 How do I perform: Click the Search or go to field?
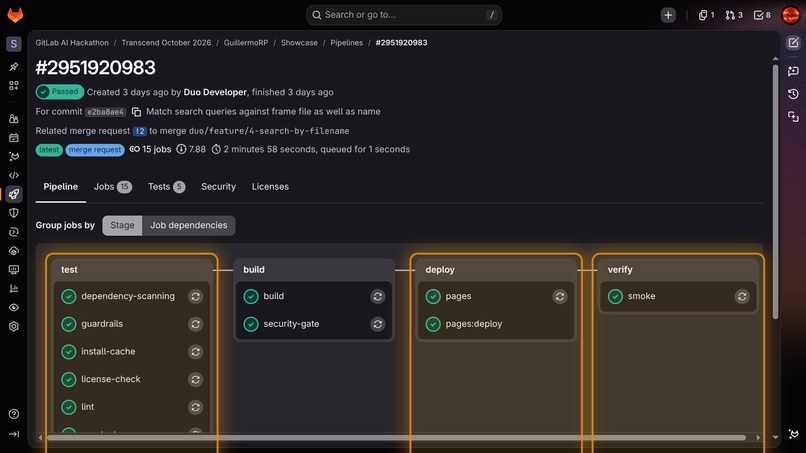click(x=404, y=15)
